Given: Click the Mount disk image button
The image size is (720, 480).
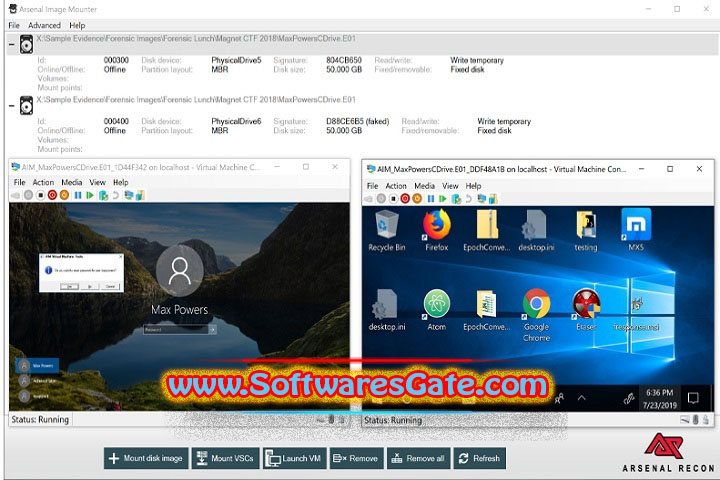Looking at the screenshot, I should point(146,458).
